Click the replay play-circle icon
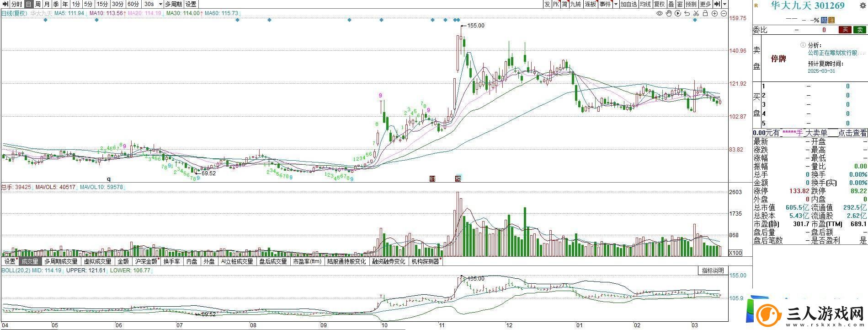 click(678, 14)
